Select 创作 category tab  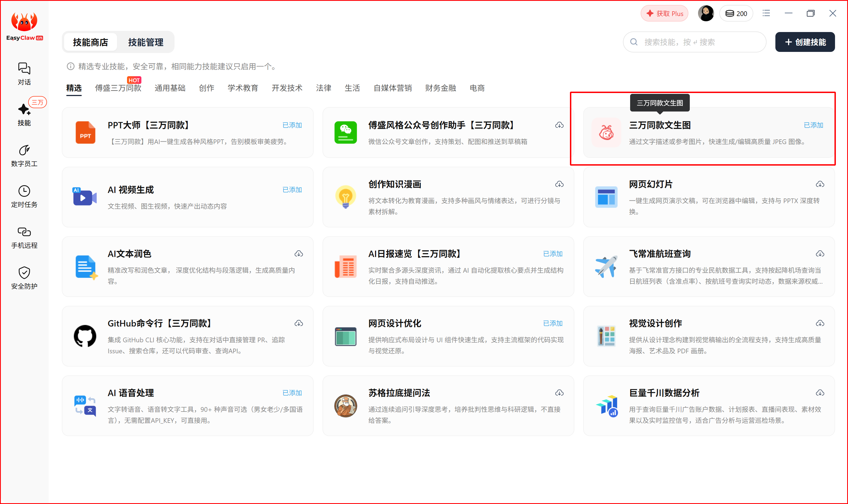tap(206, 88)
